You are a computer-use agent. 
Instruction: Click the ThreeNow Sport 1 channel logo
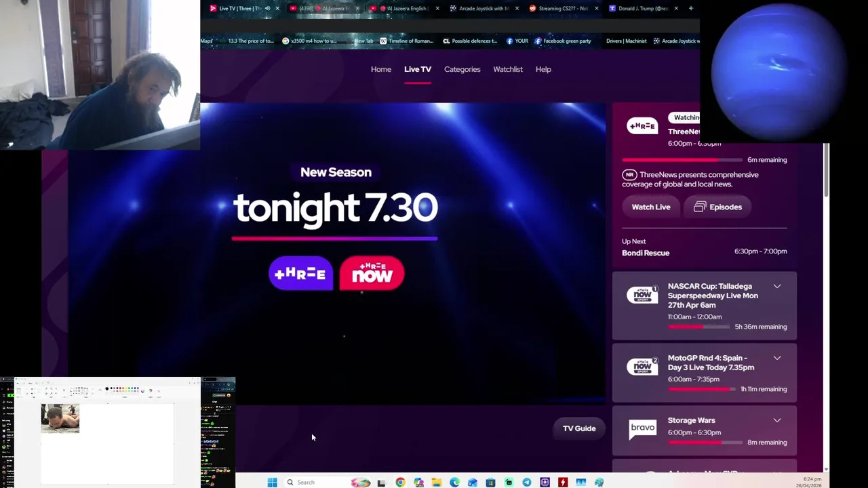coord(642,295)
